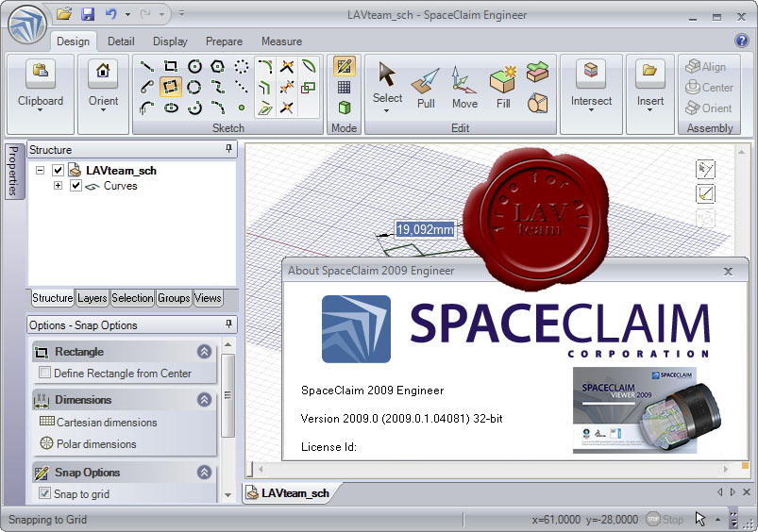Viewport: 758px width, 532px height.
Task: Switch to the Measure ribbon tab
Action: 282,42
